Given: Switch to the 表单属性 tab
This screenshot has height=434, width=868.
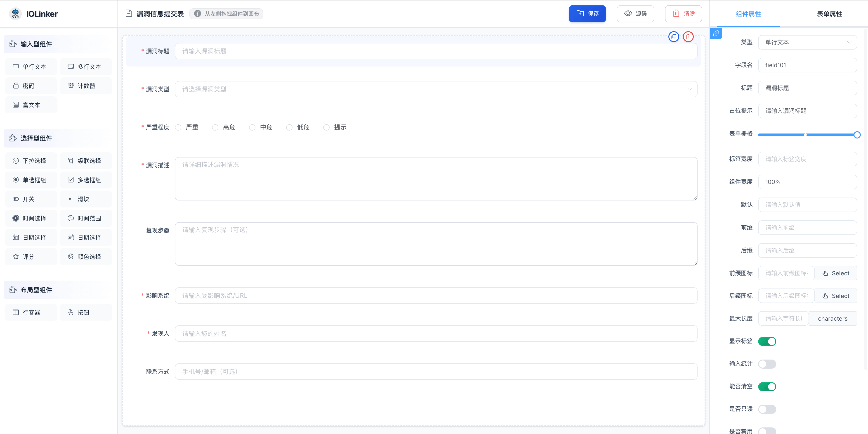Looking at the screenshot, I should tap(829, 14).
